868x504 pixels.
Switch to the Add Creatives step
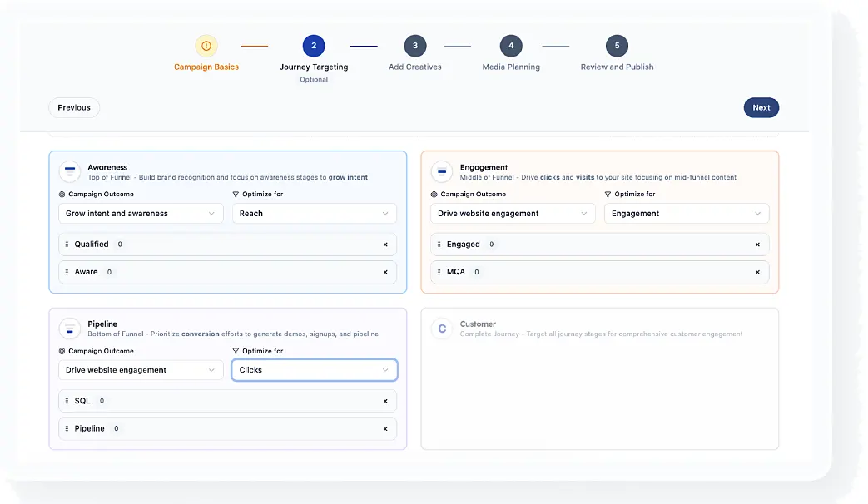[414, 46]
